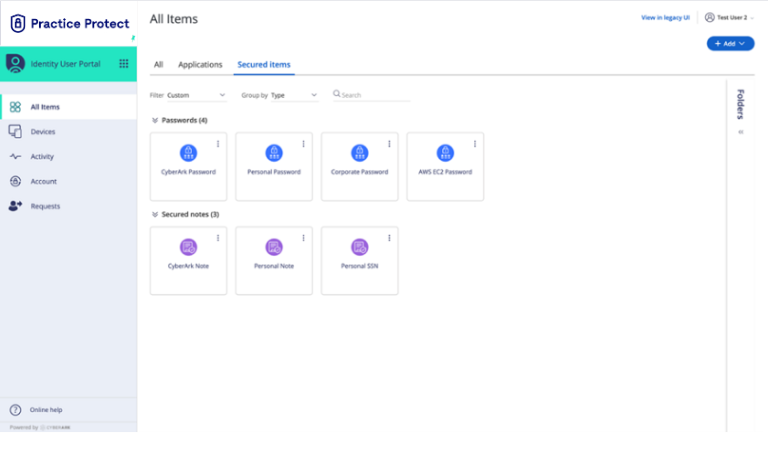Open Activity in the sidebar menu
Screen dimensions: 768x453
tap(69, 157)
